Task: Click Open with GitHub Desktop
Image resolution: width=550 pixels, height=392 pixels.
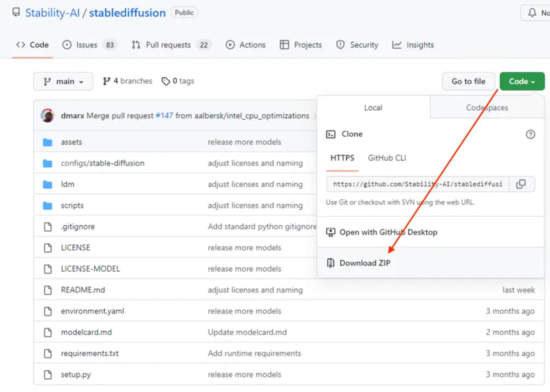Action: (x=431, y=232)
